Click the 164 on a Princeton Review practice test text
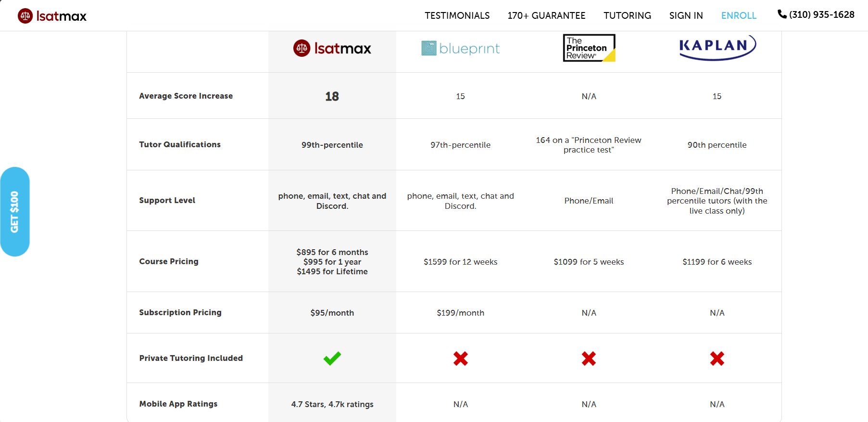868x422 pixels. click(x=589, y=145)
